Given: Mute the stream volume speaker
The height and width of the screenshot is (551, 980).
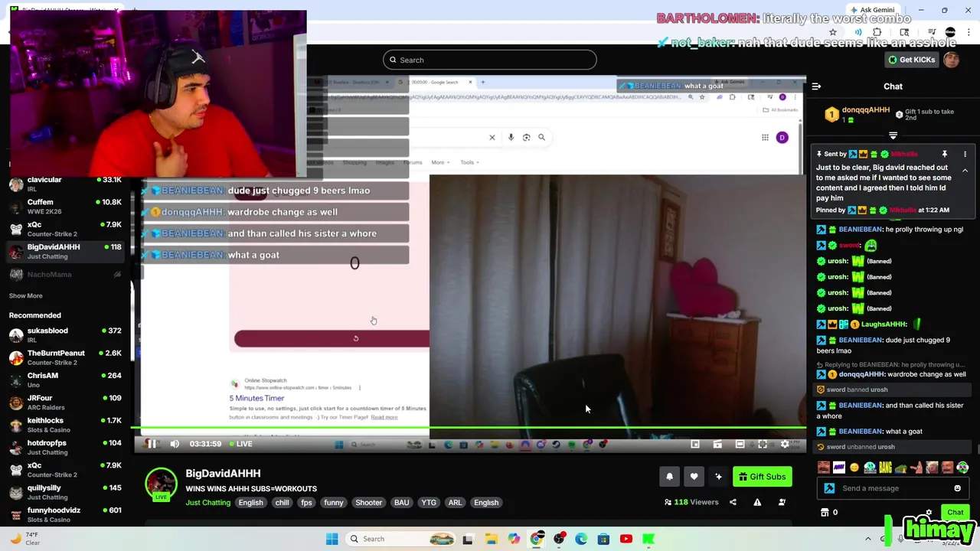Looking at the screenshot, I should pyautogui.click(x=175, y=444).
